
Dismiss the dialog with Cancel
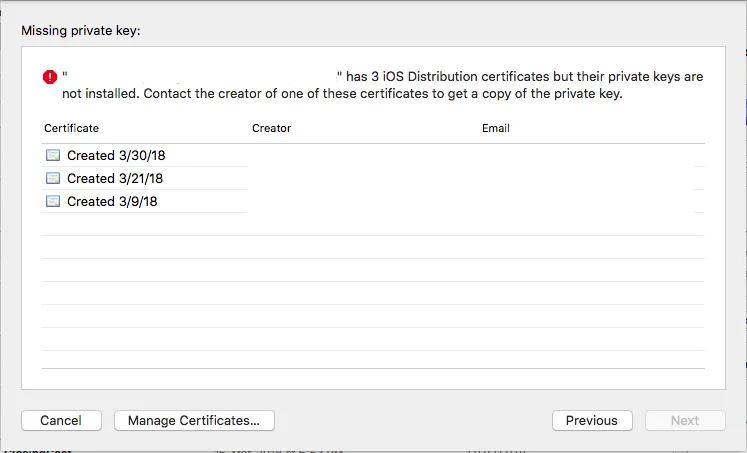tap(61, 421)
